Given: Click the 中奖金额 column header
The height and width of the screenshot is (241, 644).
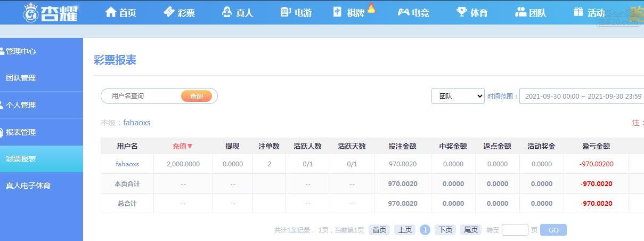Looking at the screenshot, I should coord(453,146).
